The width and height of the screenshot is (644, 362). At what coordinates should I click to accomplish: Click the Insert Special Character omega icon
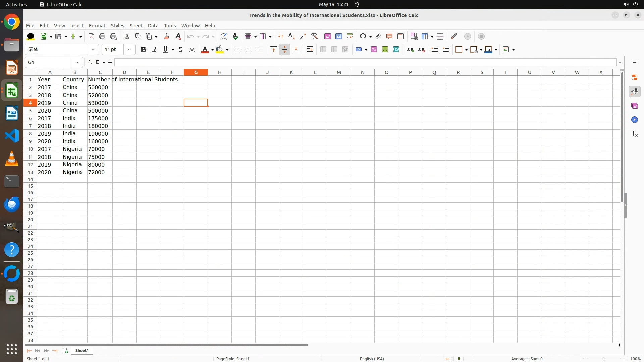click(x=363, y=36)
